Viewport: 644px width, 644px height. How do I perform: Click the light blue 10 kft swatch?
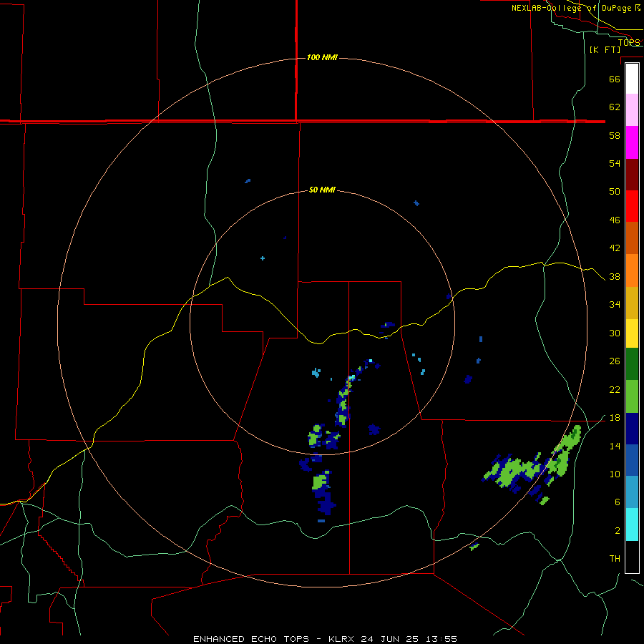[x=632, y=492]
